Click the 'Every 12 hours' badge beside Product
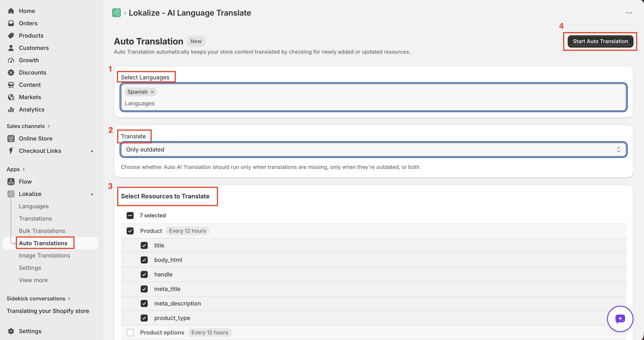Viewport: 644px width, 340px height. (x=187, y=231)
